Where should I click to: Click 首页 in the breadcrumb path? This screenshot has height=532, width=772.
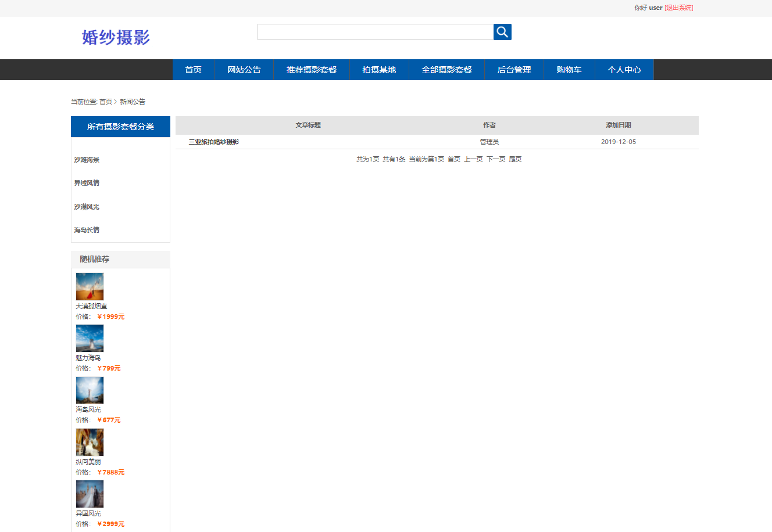pos(106,102)
